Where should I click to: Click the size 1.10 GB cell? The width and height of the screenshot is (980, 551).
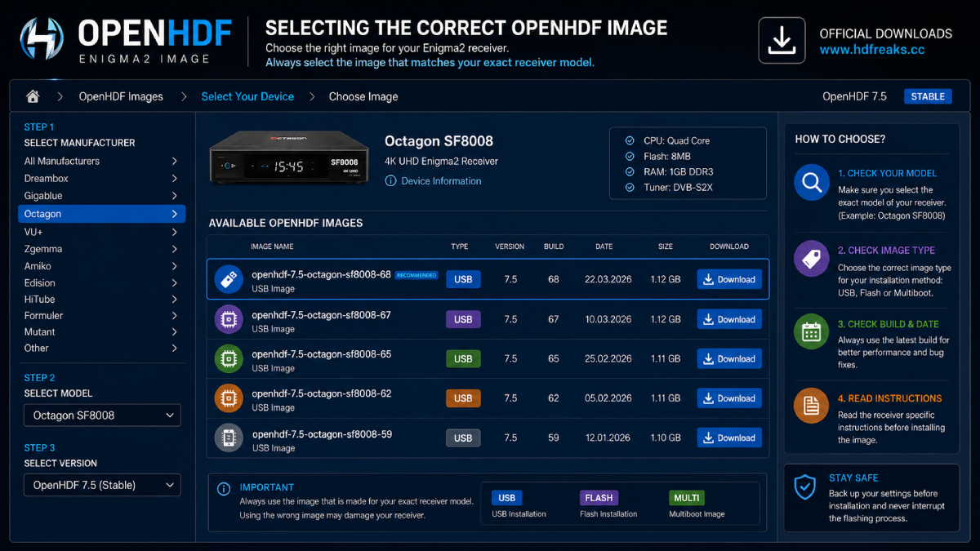pos(665,438)
